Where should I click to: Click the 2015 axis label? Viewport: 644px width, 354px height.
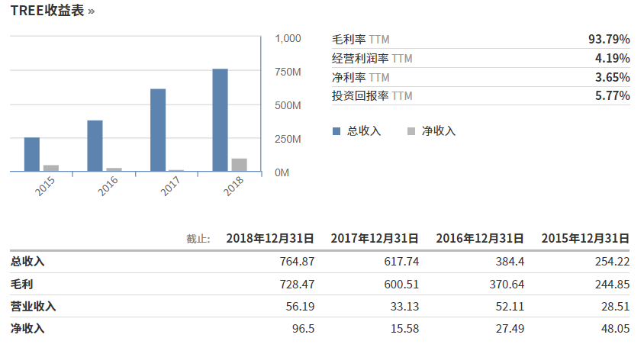tap(45, 186)
